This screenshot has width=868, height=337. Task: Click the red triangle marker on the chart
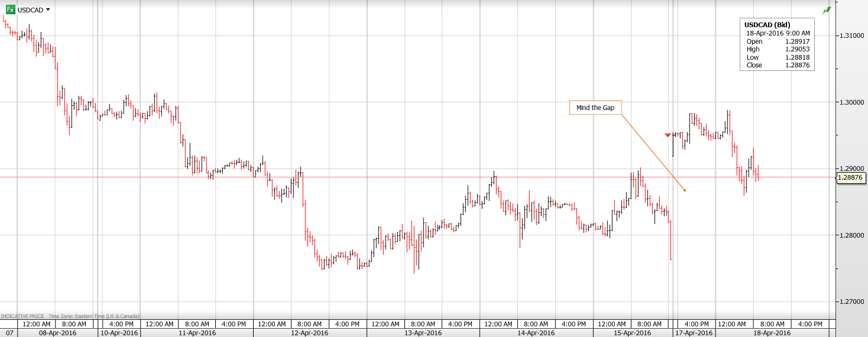668,135
